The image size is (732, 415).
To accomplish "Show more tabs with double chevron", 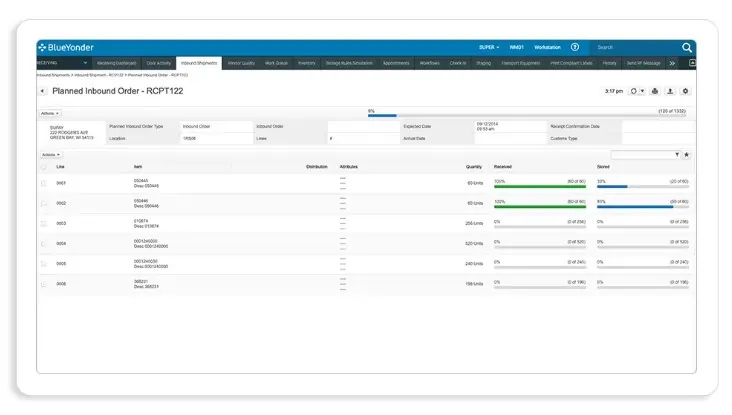I will coord(672,63).
